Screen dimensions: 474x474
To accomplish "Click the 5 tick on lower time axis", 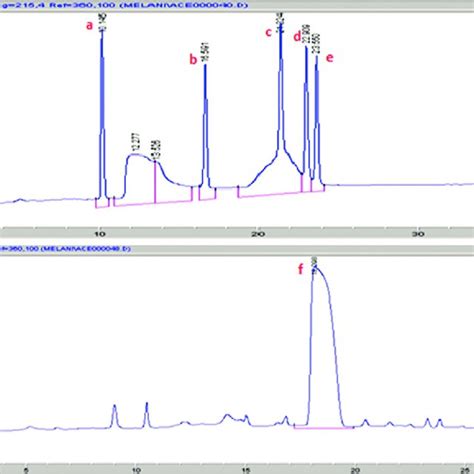I will 26,471.
